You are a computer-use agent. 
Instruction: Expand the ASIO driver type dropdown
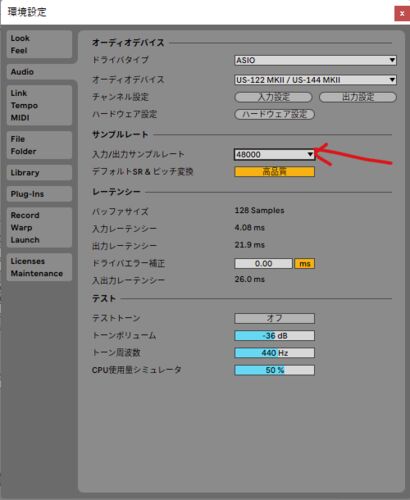(x=315, y=60)
